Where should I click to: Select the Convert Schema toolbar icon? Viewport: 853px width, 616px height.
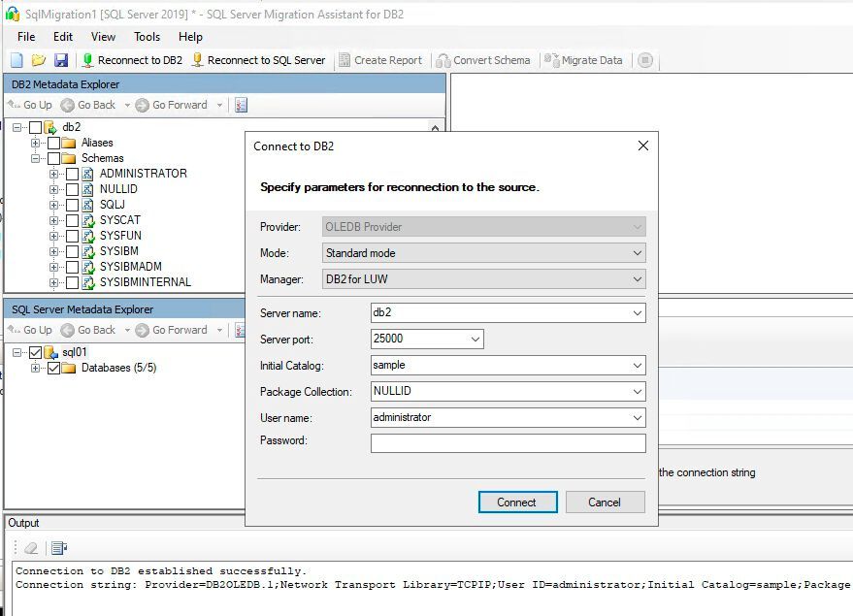[481, 59]
